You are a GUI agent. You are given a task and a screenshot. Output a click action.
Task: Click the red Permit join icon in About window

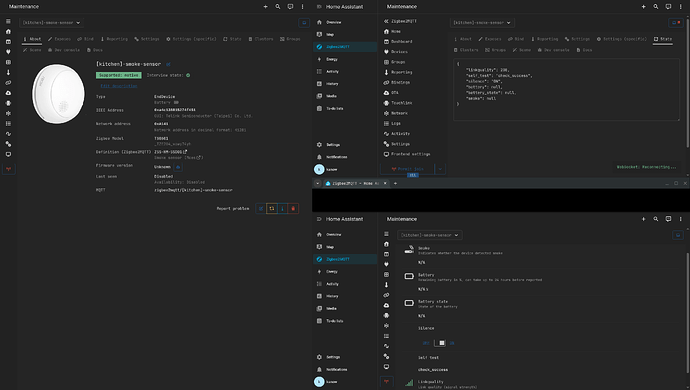[x=8, y=169]
